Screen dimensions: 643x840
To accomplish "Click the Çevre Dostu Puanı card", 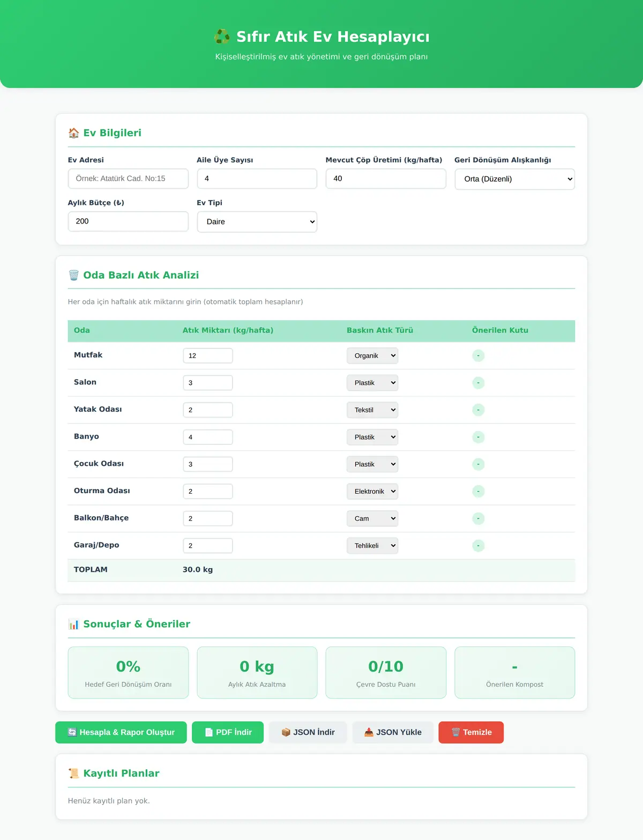I will pyautogui.click(x=386, y=673).
